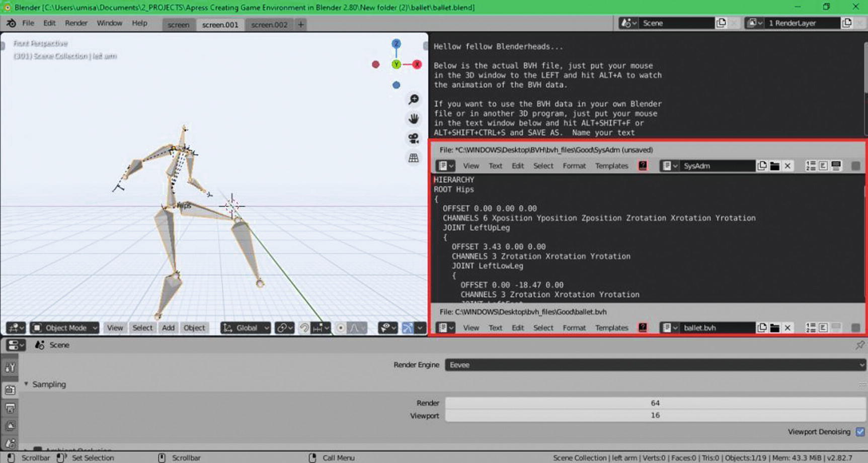Open the pivot point dropdown in the viewport header

pyautogui.click(x=284, y=328)
